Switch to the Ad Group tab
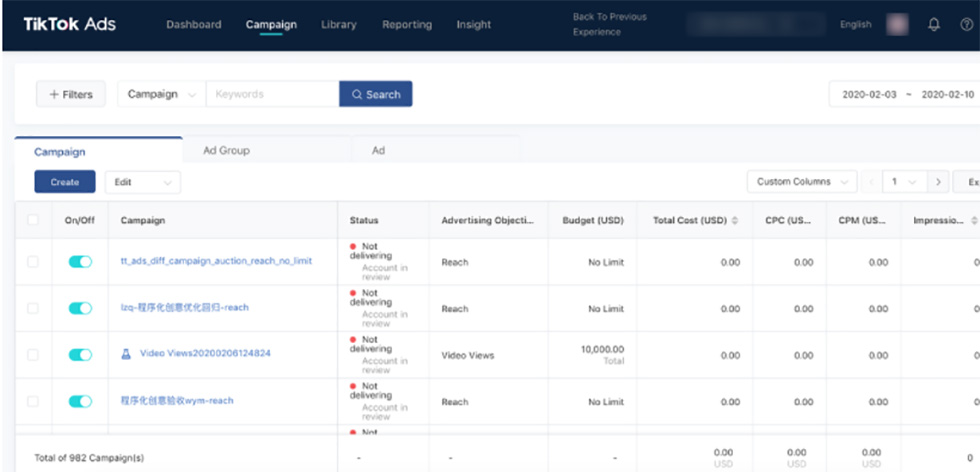The height and width of the screenshot is (472, 980). click(226, 150)
